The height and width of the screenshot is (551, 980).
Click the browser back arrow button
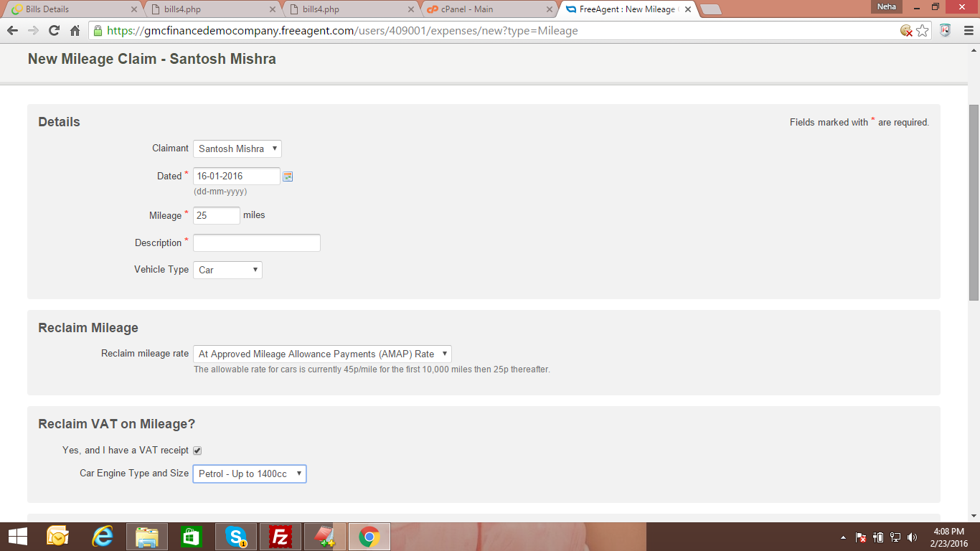[x=13, y=31]
